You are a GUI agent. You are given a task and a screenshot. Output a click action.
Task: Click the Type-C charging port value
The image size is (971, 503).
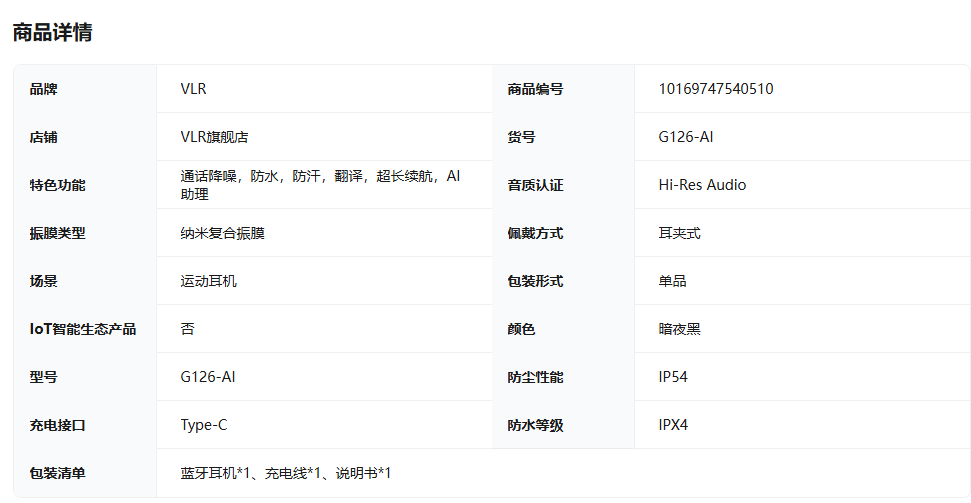pos(204,425)
